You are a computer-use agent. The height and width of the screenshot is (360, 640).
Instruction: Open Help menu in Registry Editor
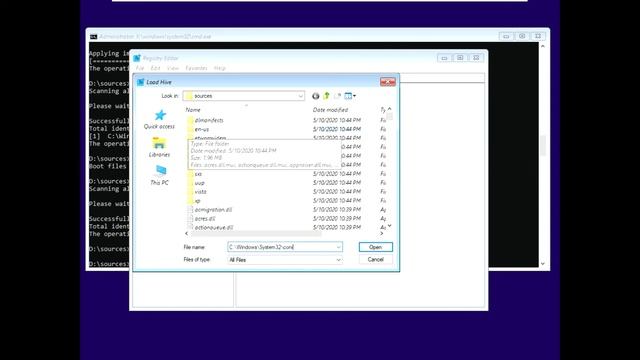point(220,68)
